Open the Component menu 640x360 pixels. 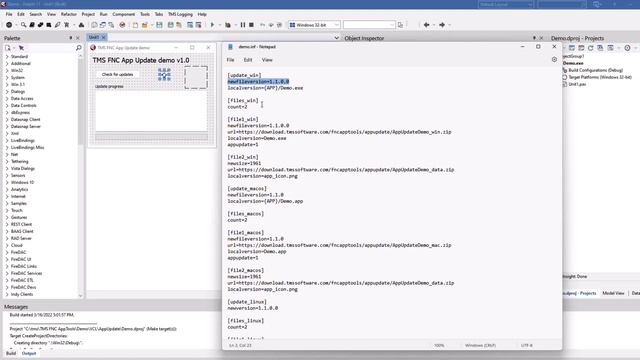pyautogui.click(x=124, y=14)
